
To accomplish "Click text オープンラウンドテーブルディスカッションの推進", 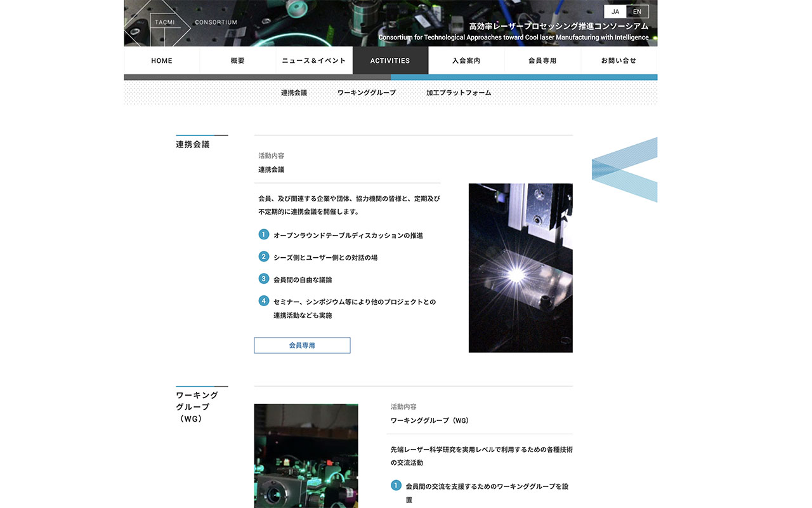I will [348, 236].
